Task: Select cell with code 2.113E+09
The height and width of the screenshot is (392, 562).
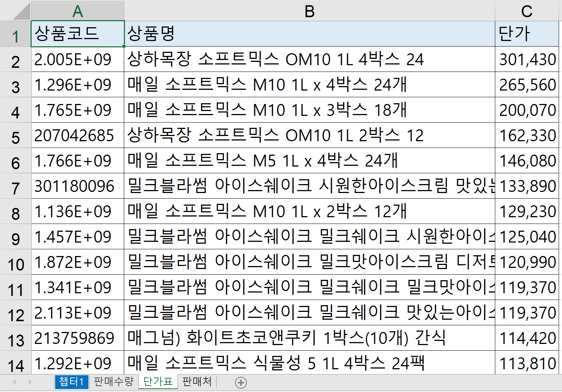Action: 78,313
